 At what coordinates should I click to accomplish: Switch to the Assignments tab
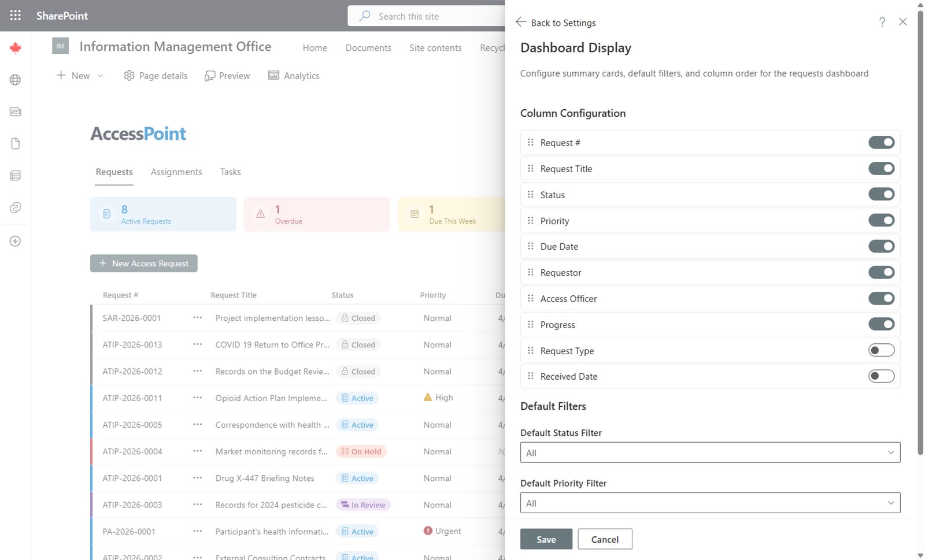click(x=176, y=172)
